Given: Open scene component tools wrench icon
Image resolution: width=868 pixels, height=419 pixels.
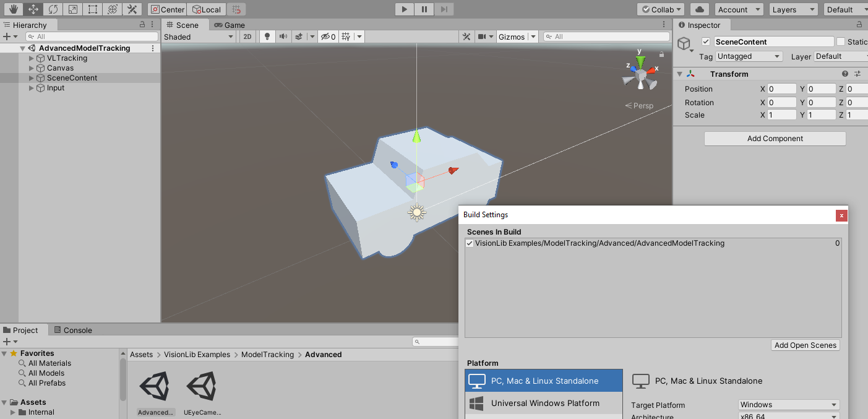Looking at the screenshot, I should [x=467, y=37].
